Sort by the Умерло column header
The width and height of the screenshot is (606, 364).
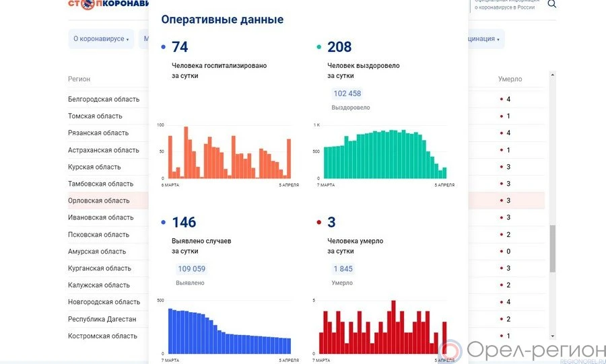click(x=510, y=79)
